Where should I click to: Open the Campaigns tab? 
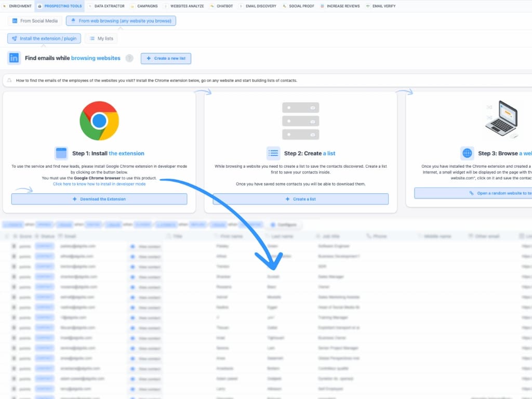pos(144,6)
